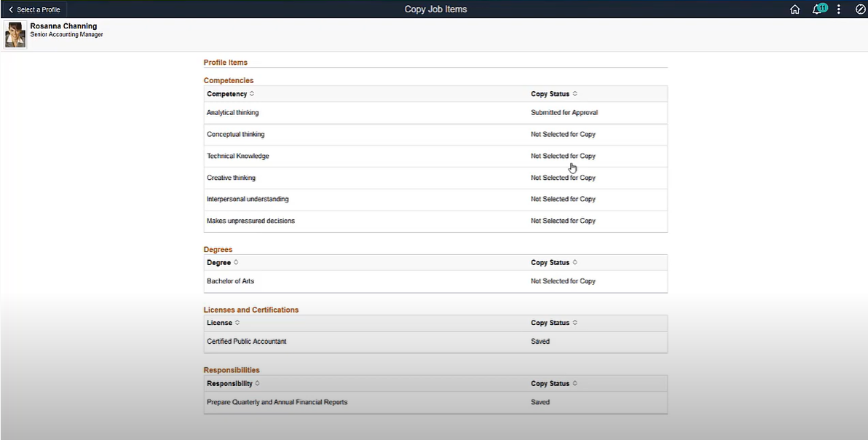Select Prepare Quarterly and Annual Financial Reports
Screen dimensions: 868x440
tap(435, 402)
